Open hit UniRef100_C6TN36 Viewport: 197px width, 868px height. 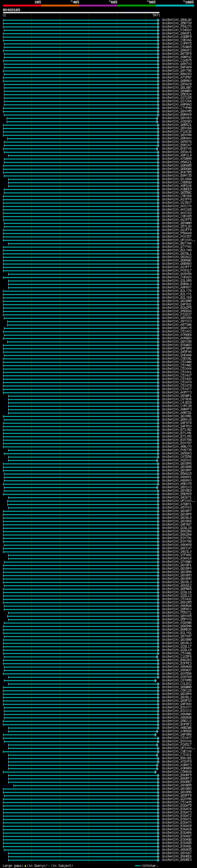pyautogui.click(x=176, y=399)
